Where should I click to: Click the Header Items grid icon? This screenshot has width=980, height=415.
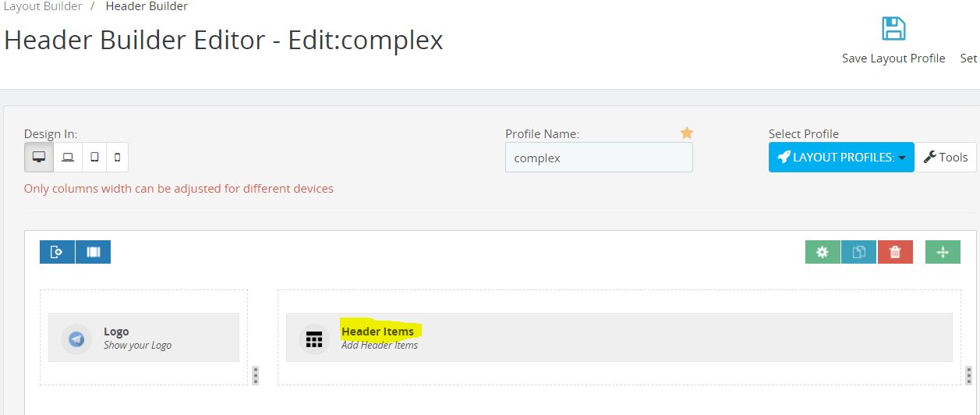click(x=314, y=339)
